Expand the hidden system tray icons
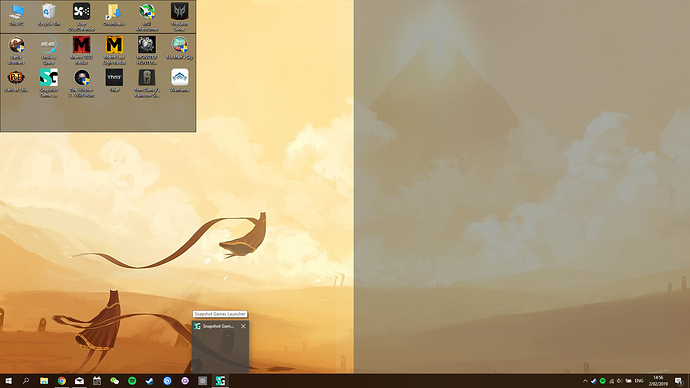 585,381
